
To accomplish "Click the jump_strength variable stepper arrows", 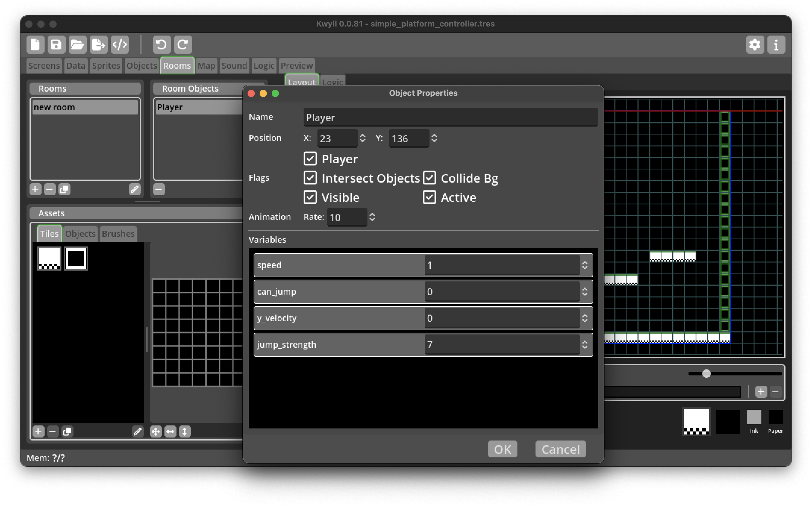I will pyautogui.click(x=585, y=345).
